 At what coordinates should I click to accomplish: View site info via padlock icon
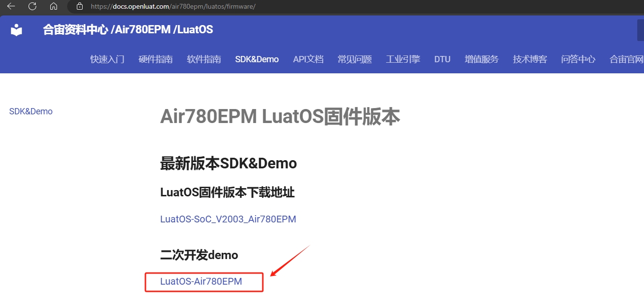(x=80, y=7)
